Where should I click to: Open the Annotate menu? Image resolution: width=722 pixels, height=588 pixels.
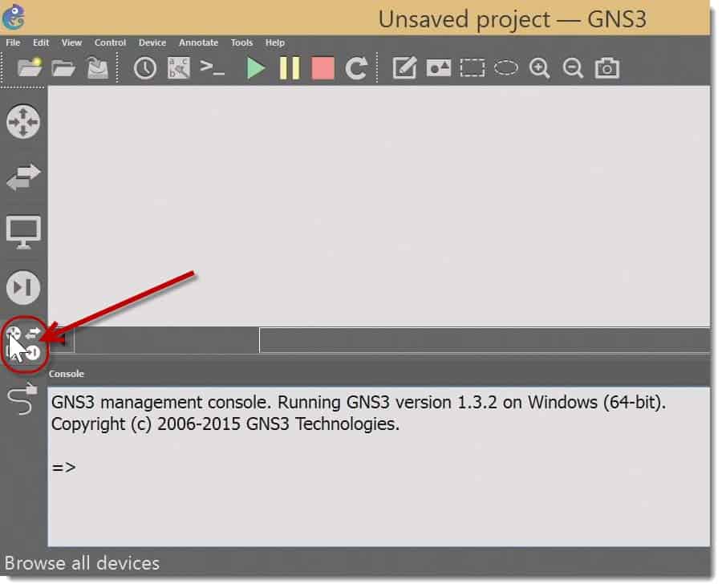(198, 43)
